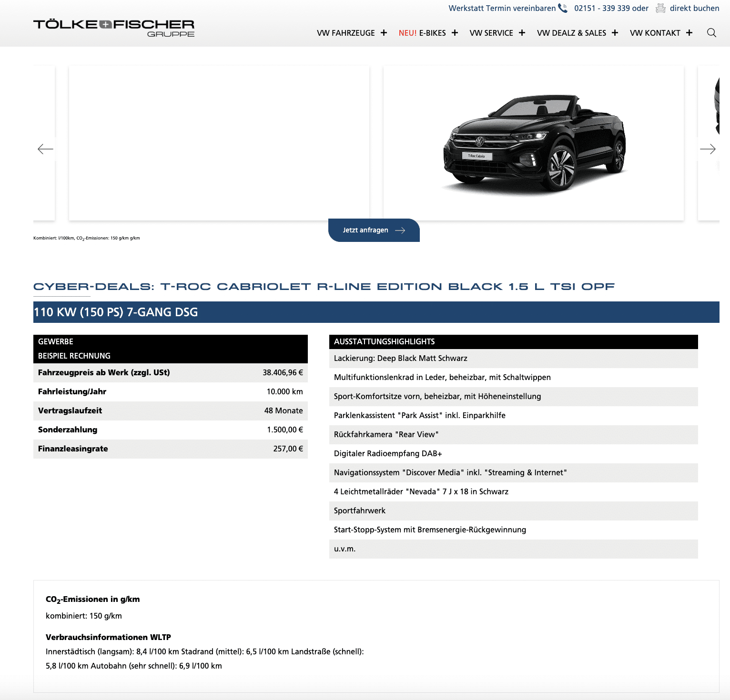Expand VW Service plus icon

point(522,33)
